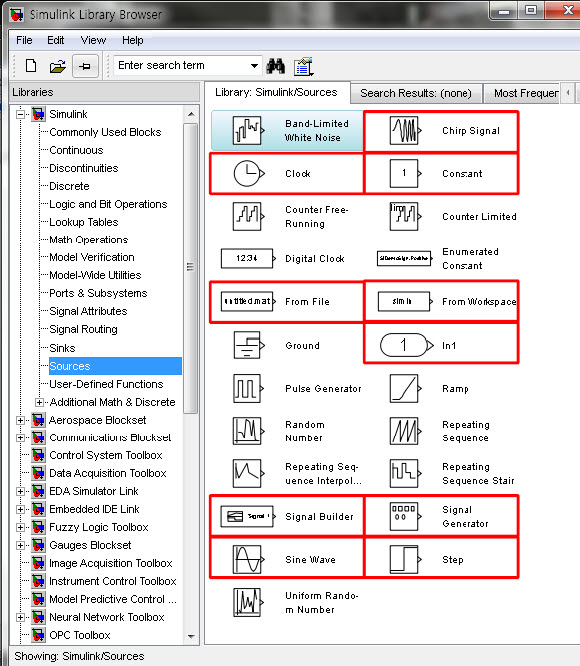The height and width of the screenshot is (666, 580).
Task: Select the Library: Simulink/Sources tab
Action: (x=276, y=92)
